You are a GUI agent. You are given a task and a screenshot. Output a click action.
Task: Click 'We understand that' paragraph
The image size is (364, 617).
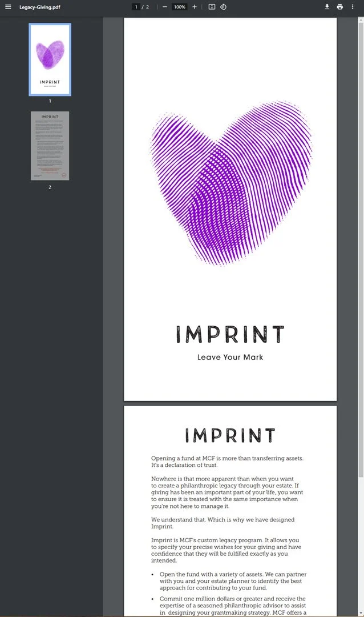[223, 523]
